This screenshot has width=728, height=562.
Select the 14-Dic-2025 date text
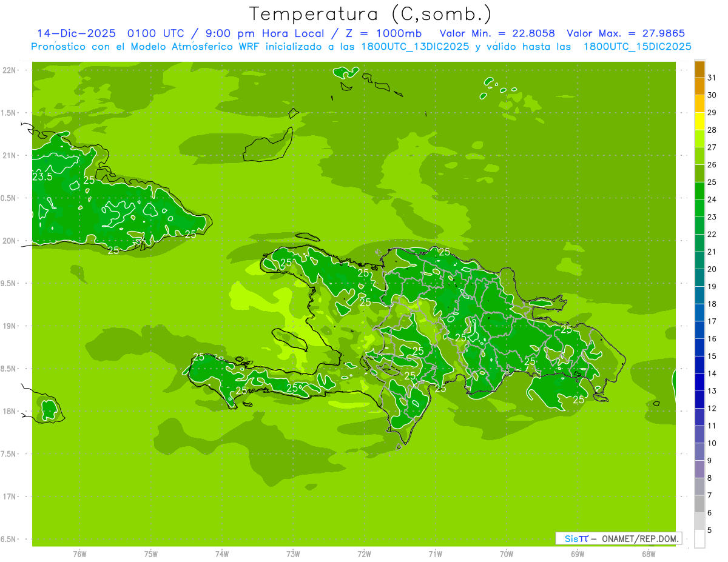[x=76, y=33]
